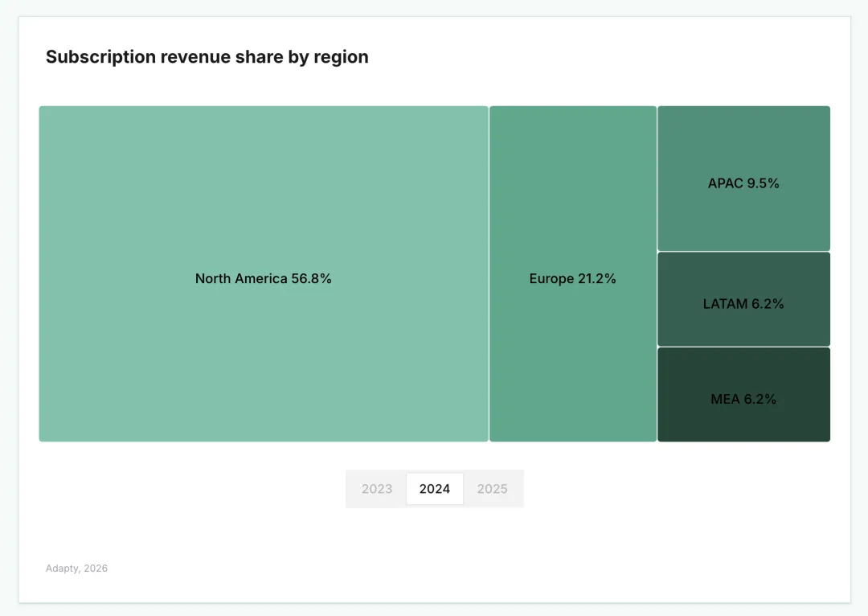The height and width of the screenshot is (616, 868).
Task: Select the 2024 year tab
Action: point(435,489)
